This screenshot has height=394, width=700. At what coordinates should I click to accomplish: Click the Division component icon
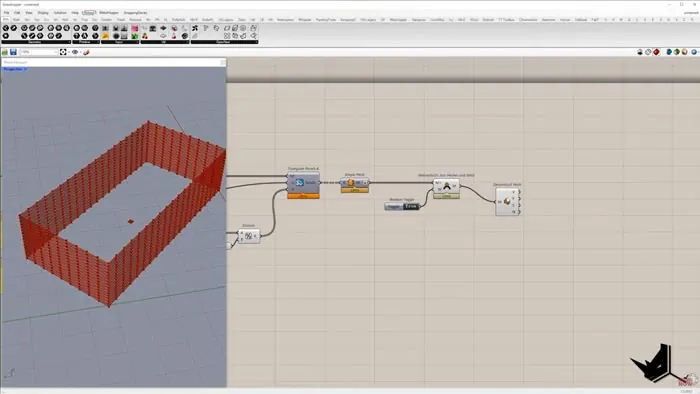(248, 236)
